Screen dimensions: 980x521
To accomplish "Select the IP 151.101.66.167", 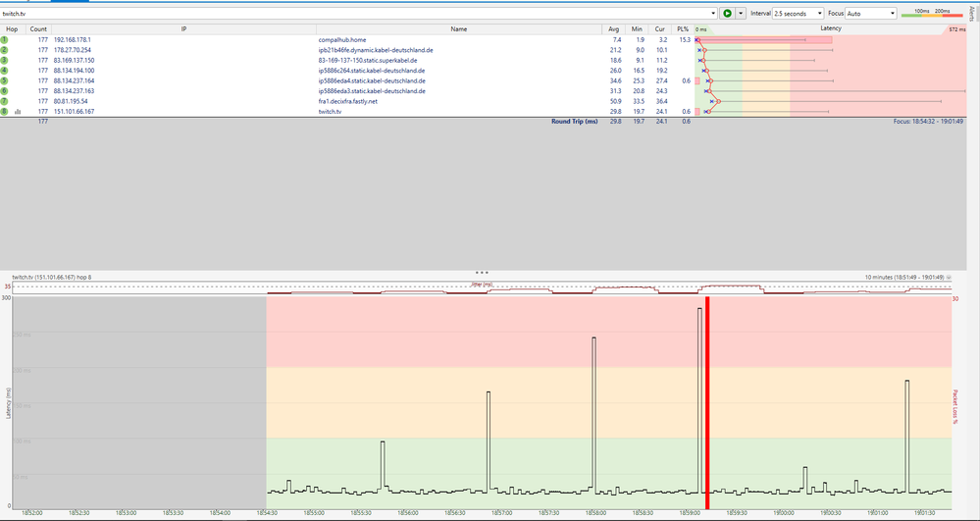I will point(74,111).
